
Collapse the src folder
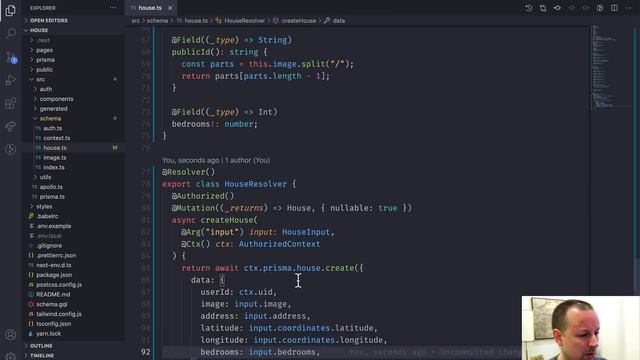(x=73, y=79)
